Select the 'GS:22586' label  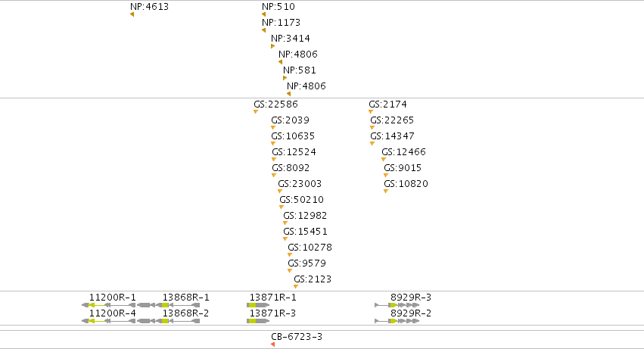pos(275,104)
